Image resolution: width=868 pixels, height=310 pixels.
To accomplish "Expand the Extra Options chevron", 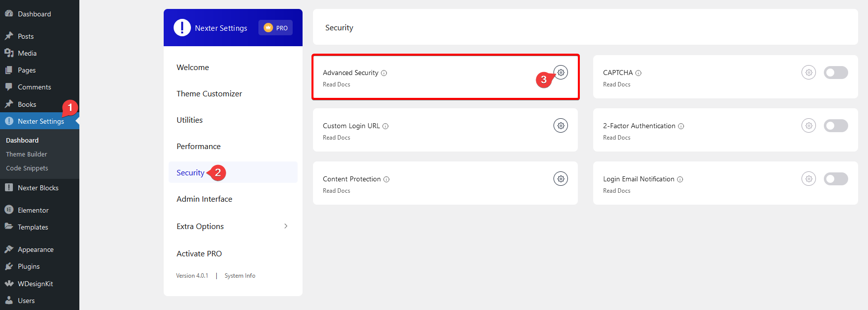I will click(286, 226).
